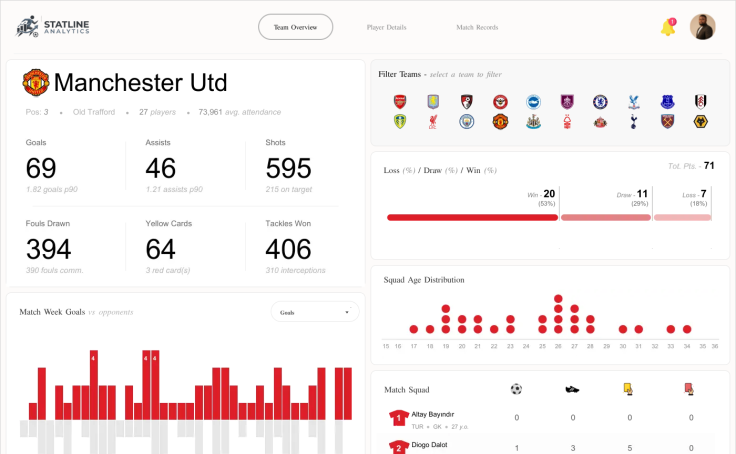Image resolution: width=736 pixels, height=454 pixels.
Task: Filter by the Leeds United crest
Action: coord(400,122)
